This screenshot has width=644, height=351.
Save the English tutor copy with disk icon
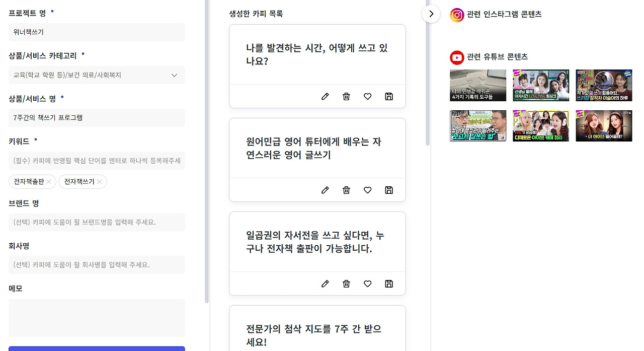click(388, 190)
